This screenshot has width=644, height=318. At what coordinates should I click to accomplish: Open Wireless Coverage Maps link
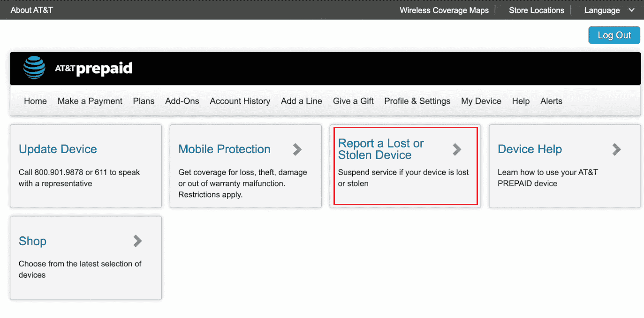coord(444,10)
